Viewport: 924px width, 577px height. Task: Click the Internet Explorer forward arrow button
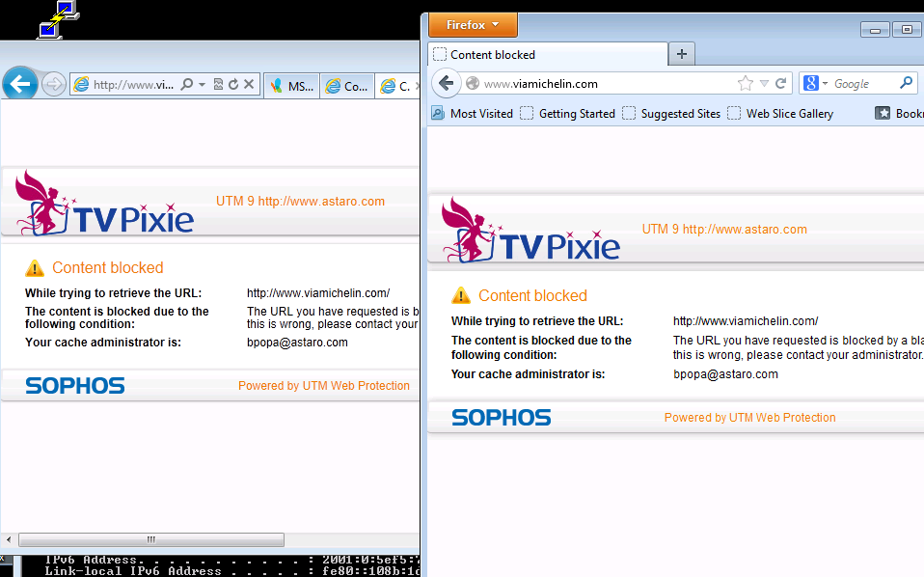click(x=54, y=84)
